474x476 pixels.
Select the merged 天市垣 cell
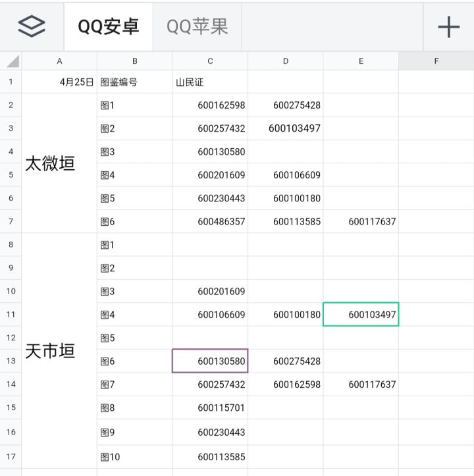pos(59,351)
